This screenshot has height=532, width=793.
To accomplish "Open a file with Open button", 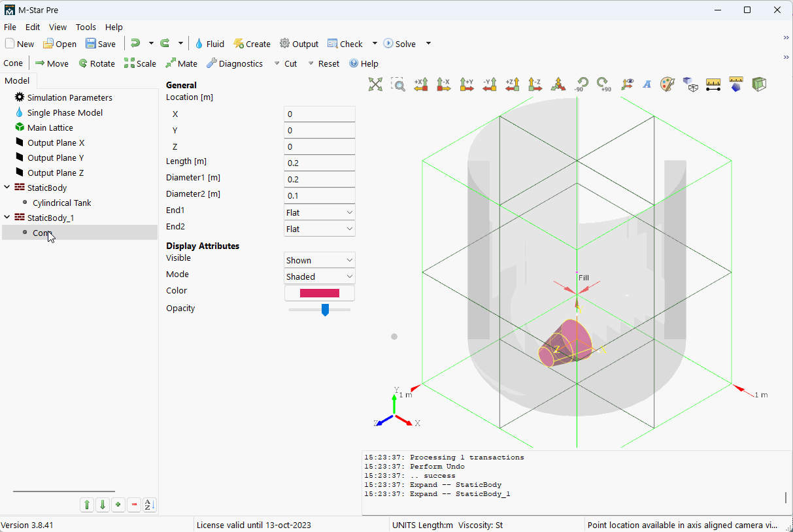I will coord(60,44).
